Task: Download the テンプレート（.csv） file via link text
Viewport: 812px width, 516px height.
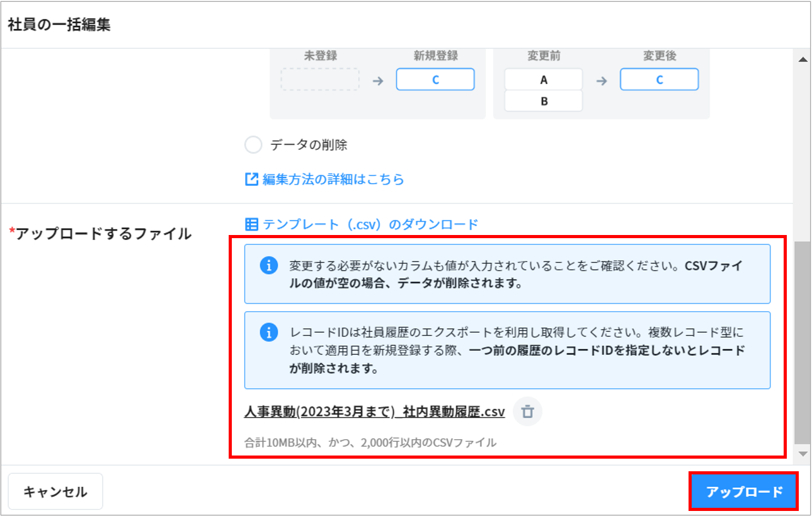Action: (x=370, y=224)
